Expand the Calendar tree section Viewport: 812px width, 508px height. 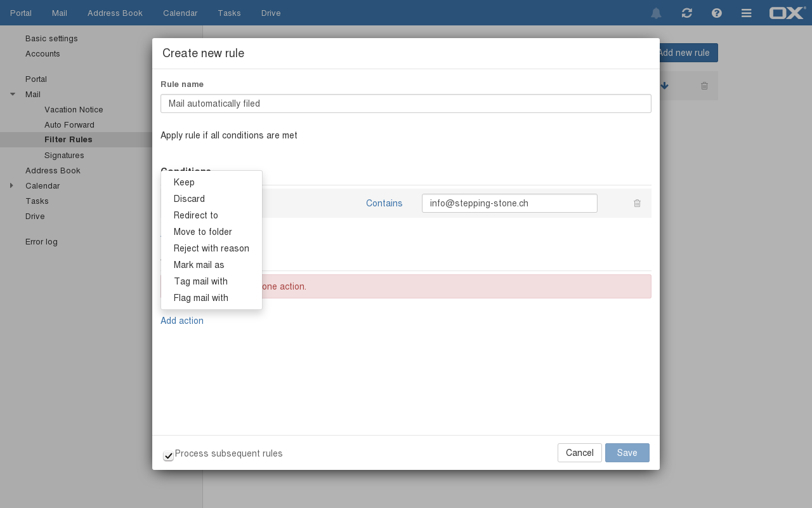11,186
